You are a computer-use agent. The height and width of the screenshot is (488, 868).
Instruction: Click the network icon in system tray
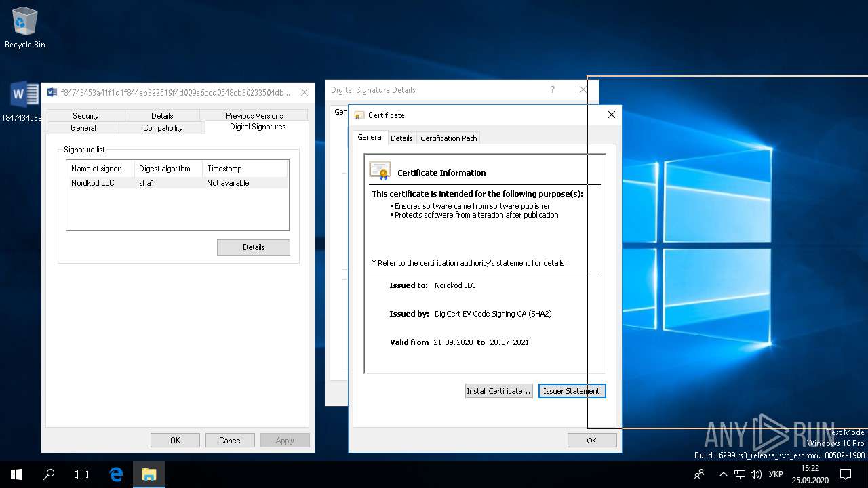[740, 474]
